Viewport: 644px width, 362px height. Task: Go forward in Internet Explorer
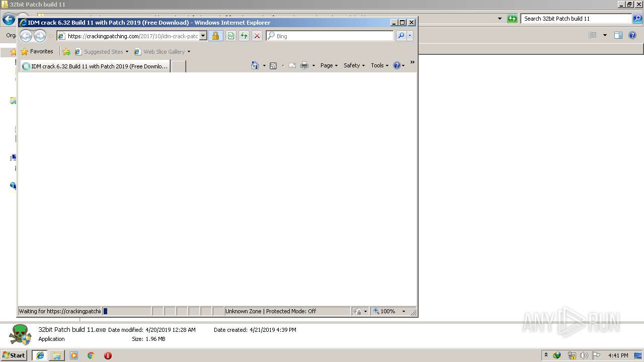(40, 36)
